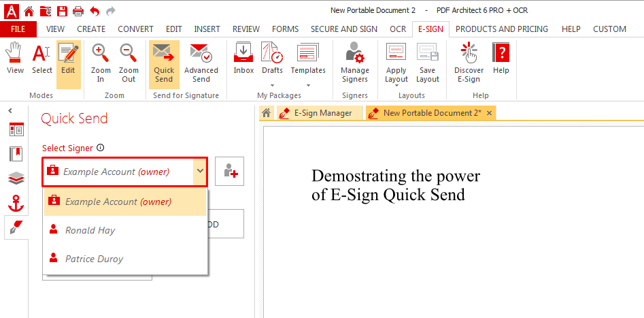Open the CUSTOM ribbon tab

coord(609,29)
